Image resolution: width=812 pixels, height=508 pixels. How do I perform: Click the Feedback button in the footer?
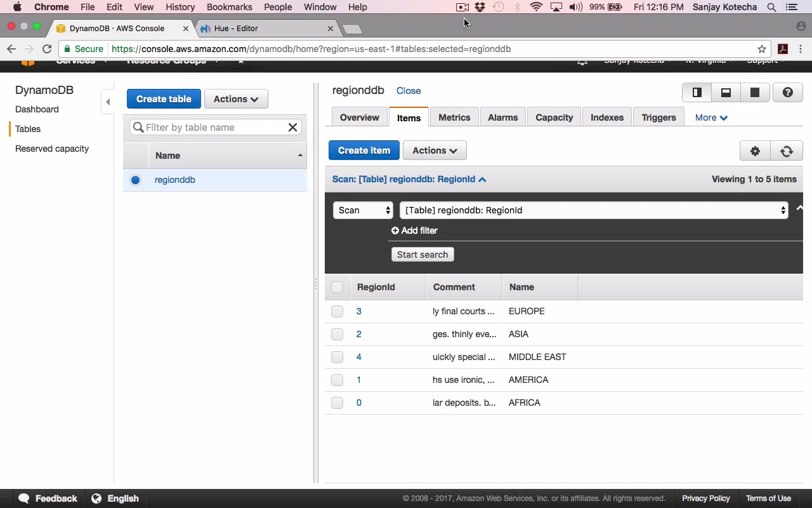click(48, 498)
